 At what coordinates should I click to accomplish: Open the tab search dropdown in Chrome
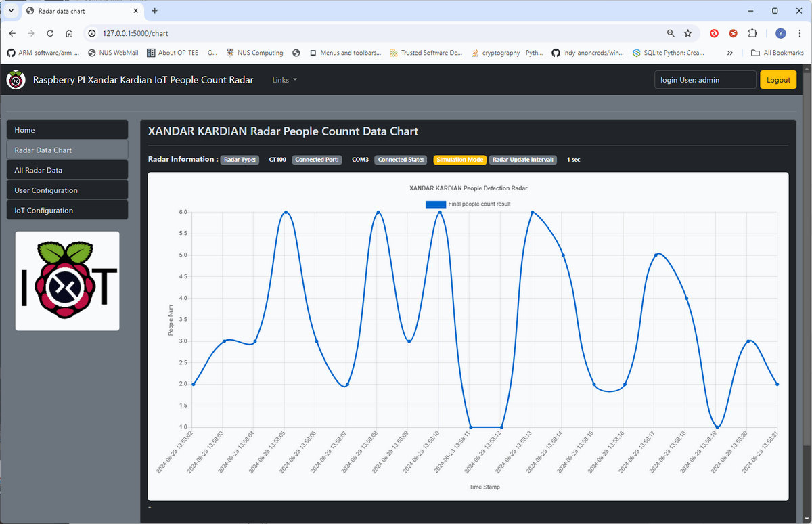tap(12, 11)
